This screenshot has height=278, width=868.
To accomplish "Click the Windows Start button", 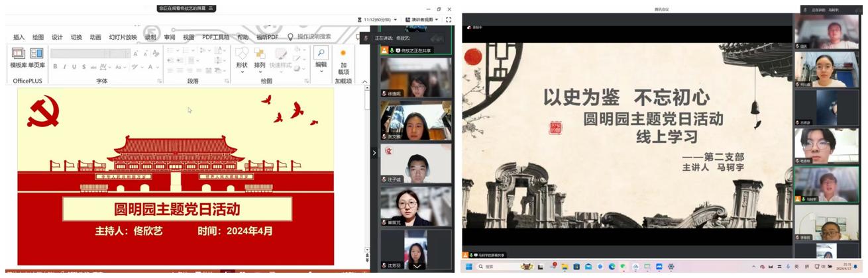I will pos(468,267).
